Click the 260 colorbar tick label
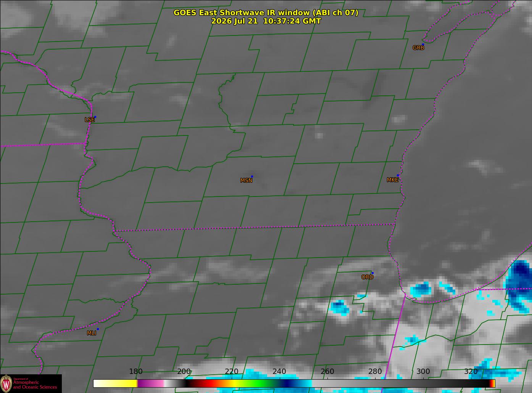The image size is (532, 393). [x=327, y=372]
